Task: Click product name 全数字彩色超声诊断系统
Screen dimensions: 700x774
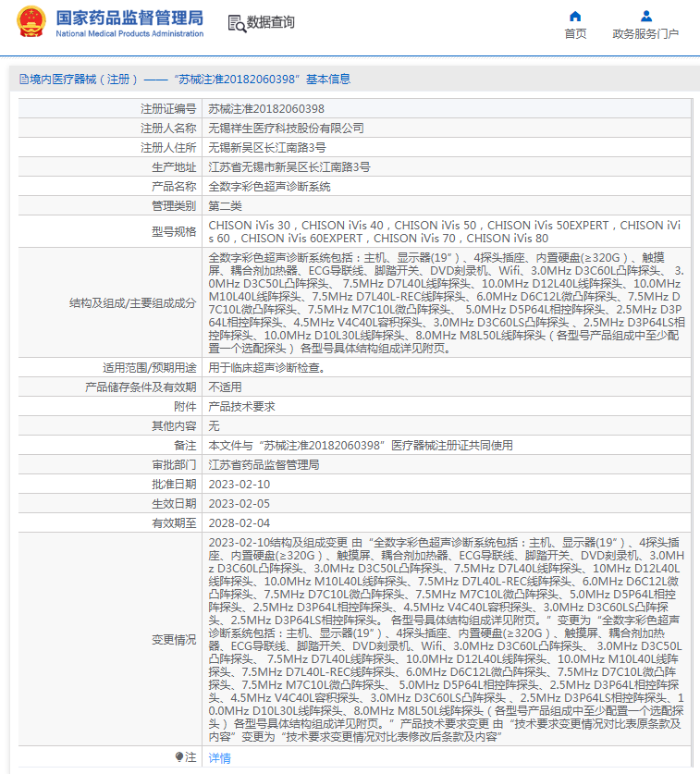Action: point(269,186)
